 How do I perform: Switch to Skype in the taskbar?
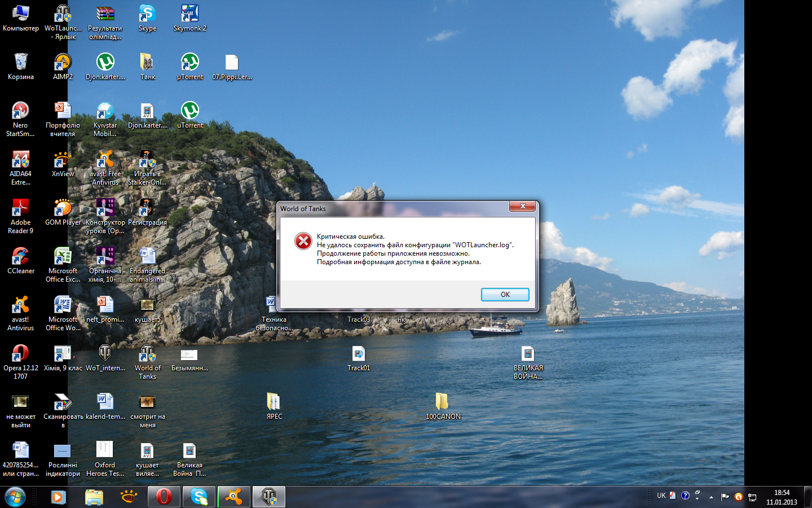[x=199, y=497]
